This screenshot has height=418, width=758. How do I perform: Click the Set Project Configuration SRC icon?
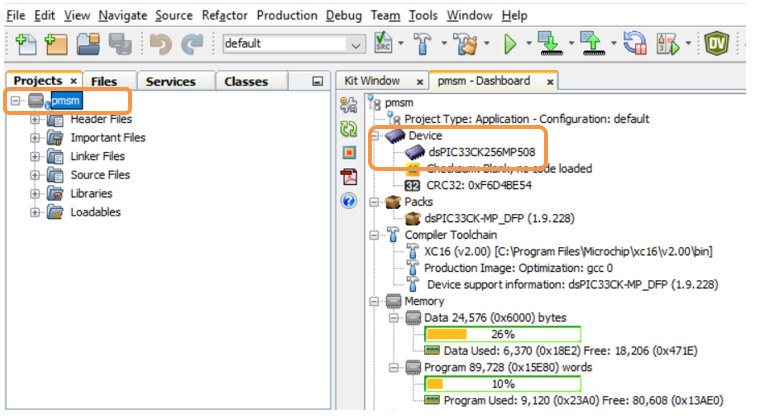pos(383,43)
